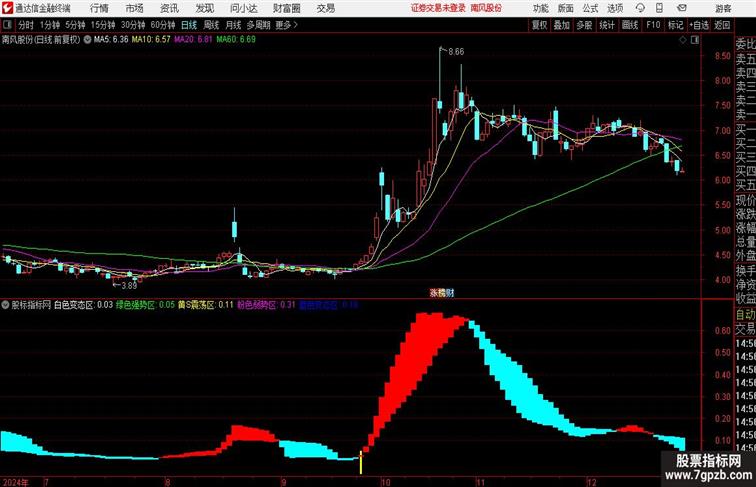Open the 版面 menu
Screen dimensions: 756x487
[x=565, y=8]
